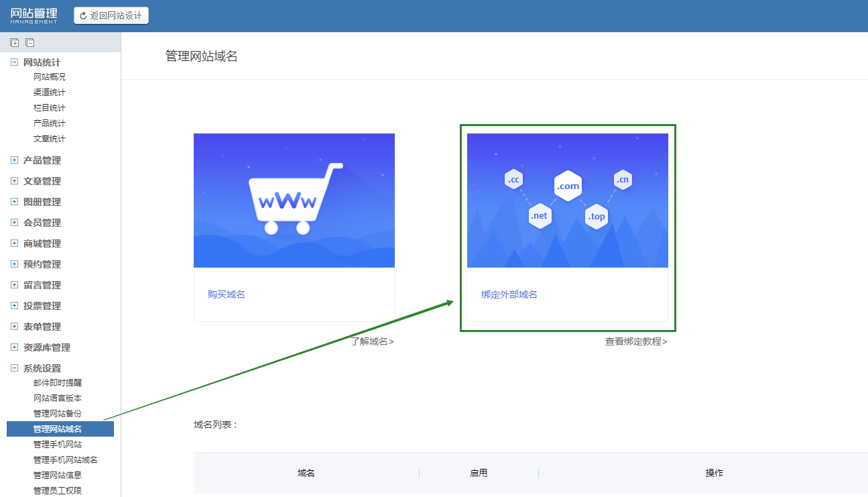868x497 pixels.
Task: Open 邮件即时提醒 settings item
Action: [58, 383]
